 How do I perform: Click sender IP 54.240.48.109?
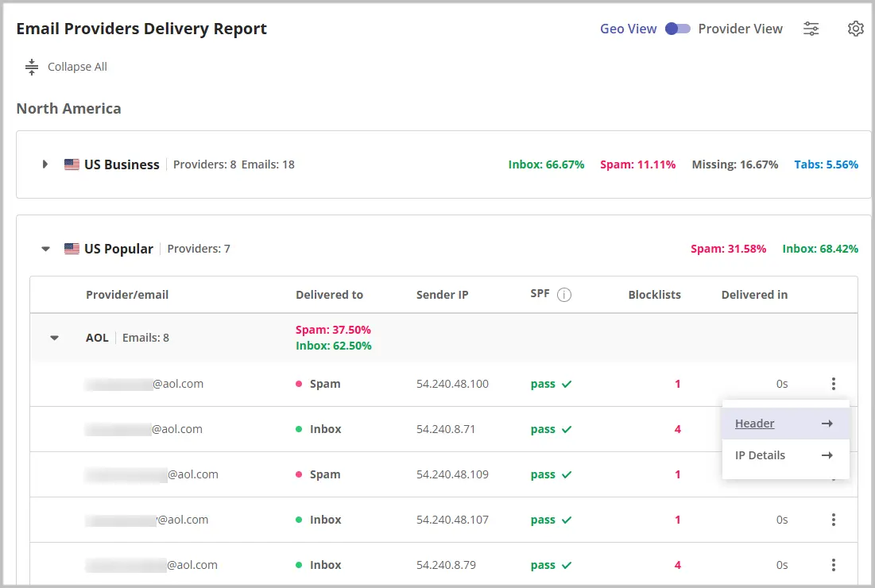(x=452, y=474)
